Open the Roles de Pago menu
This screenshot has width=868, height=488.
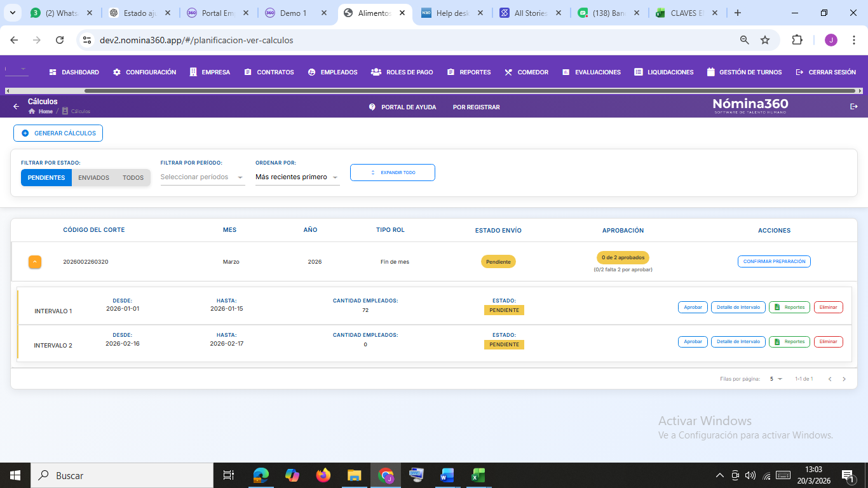click(402, 72)
